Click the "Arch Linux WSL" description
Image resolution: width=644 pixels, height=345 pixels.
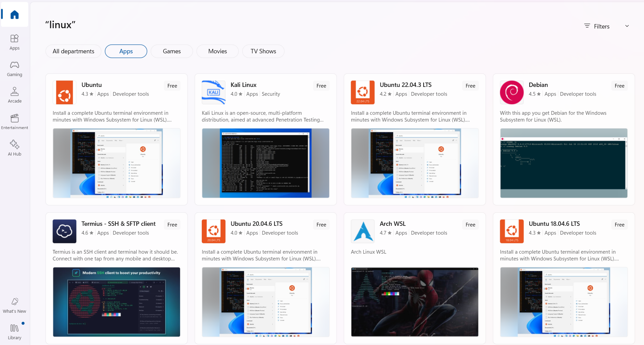pos(369,252)
